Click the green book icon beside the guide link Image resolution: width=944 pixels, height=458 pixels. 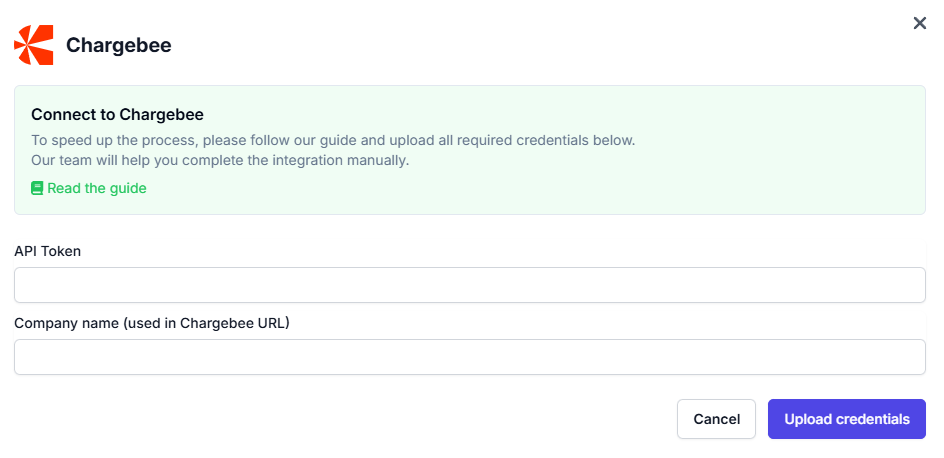(37, 188)
